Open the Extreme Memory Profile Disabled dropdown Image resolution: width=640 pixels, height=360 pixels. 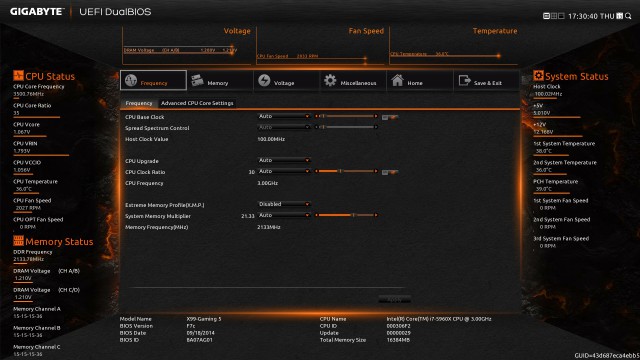tap(284, 204)
